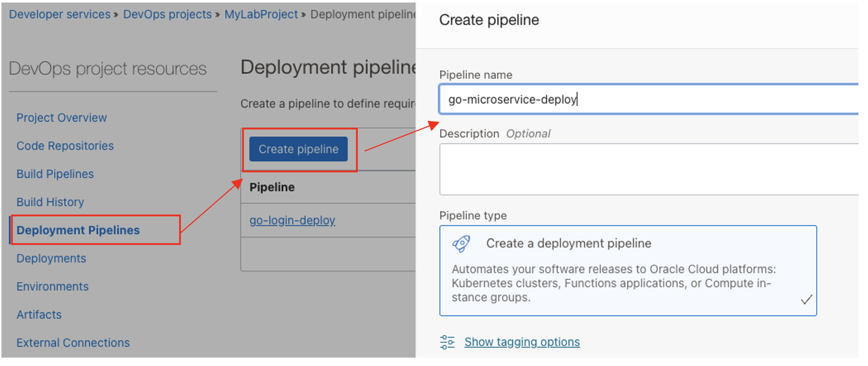Select Build Pipelines in sidebar
Viewport: 868px width, 366px height.
coord(55,174)
